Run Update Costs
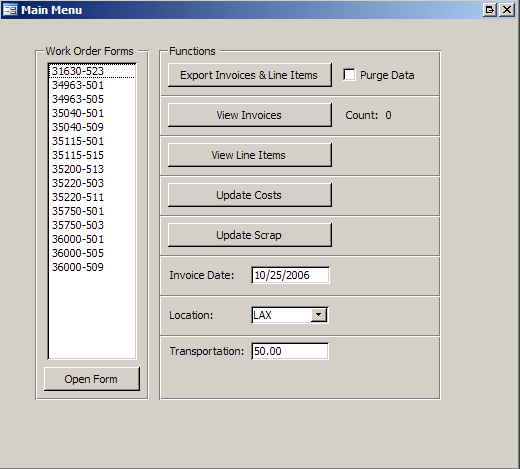This screenshot has height=469, width=520. 250,195
